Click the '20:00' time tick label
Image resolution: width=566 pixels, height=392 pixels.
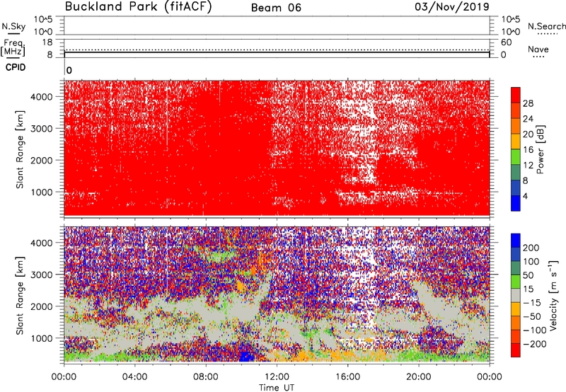419,377
